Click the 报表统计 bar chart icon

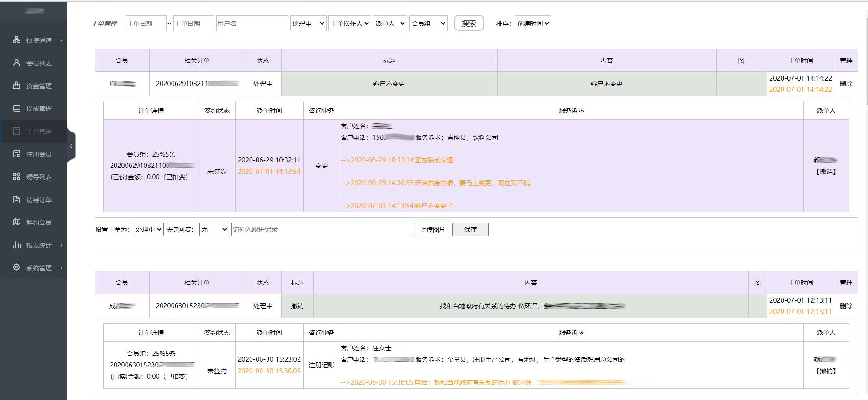click(16, 245)
